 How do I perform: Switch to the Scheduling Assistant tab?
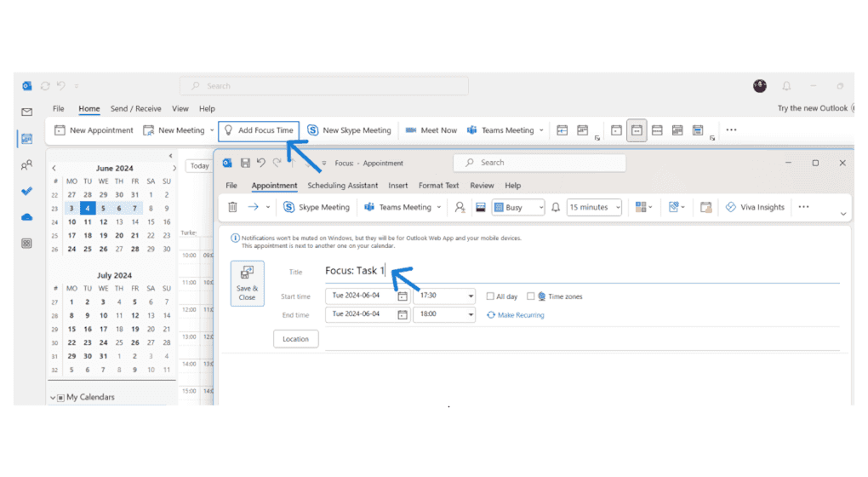point(342,186)
